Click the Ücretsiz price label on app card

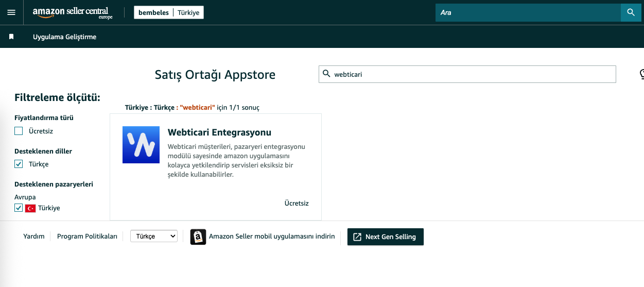tap(297, 203)
